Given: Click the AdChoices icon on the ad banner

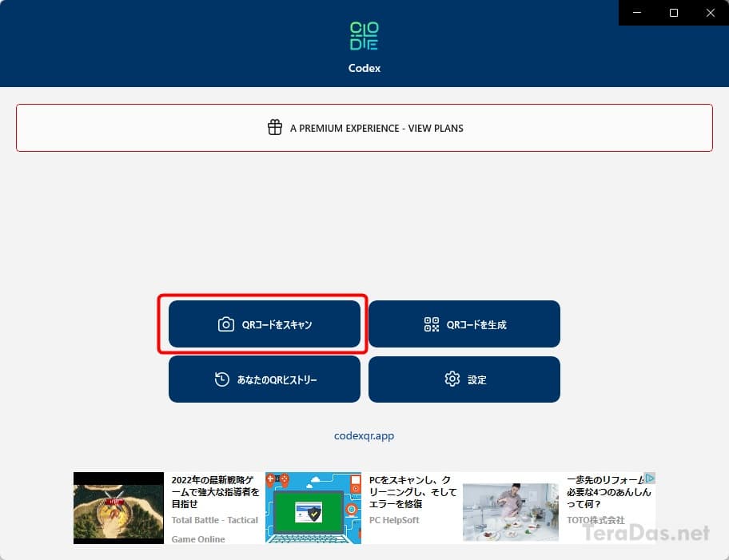Looking at the screenshot, I should (x=650, y=479).
